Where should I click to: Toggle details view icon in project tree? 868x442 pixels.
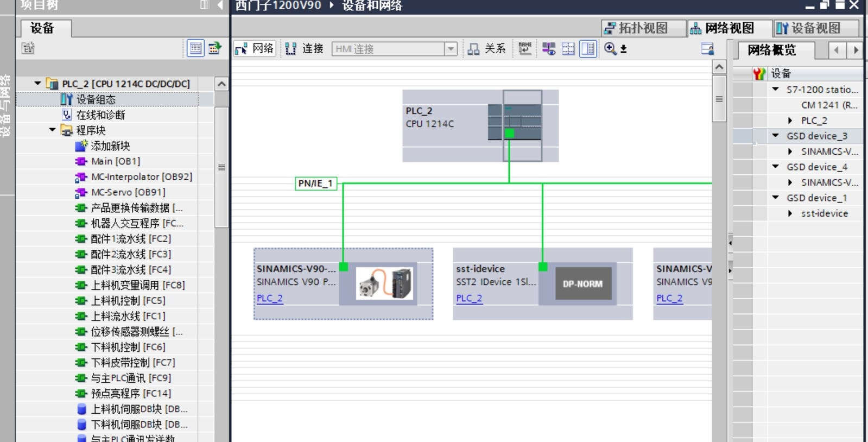tap(195, 48)
